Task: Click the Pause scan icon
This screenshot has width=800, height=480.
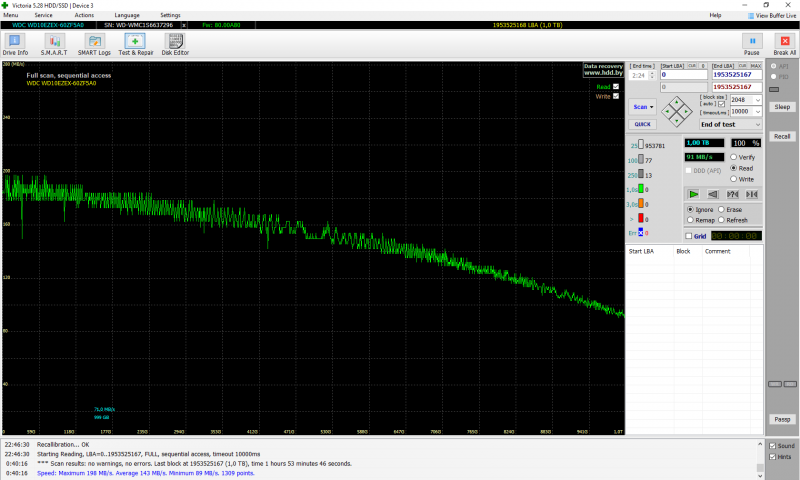Action: [751, 42]
